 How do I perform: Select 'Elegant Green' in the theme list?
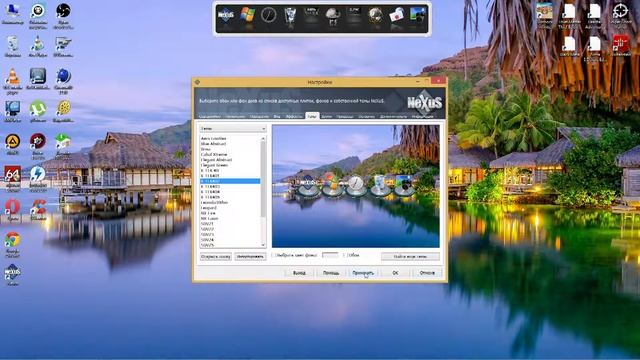(230, 165)
